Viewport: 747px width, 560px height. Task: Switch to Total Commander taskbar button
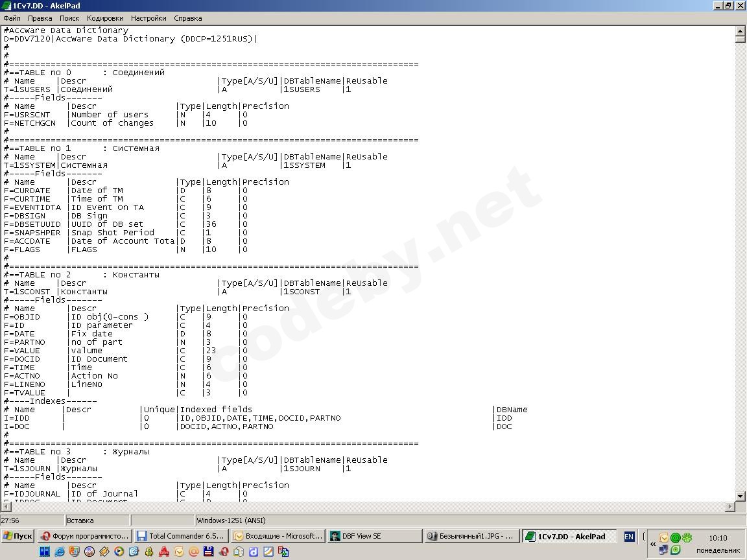pos(181,536)
